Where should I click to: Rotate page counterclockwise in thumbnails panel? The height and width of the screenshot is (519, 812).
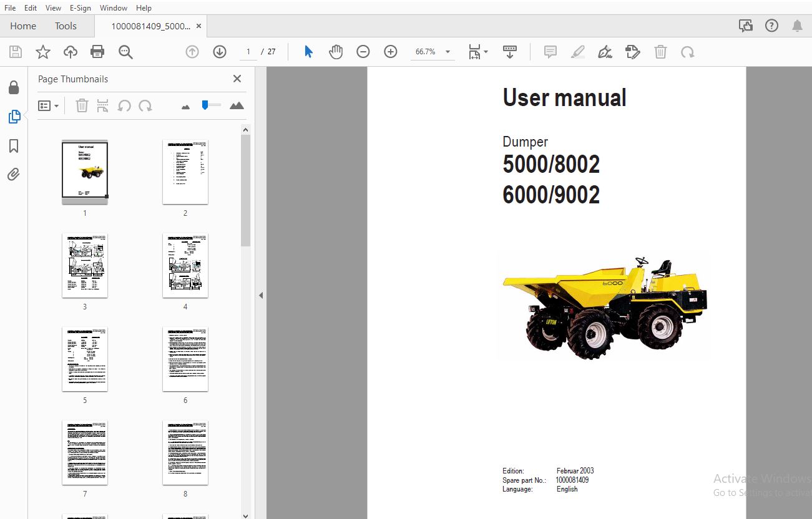[124, 106]
